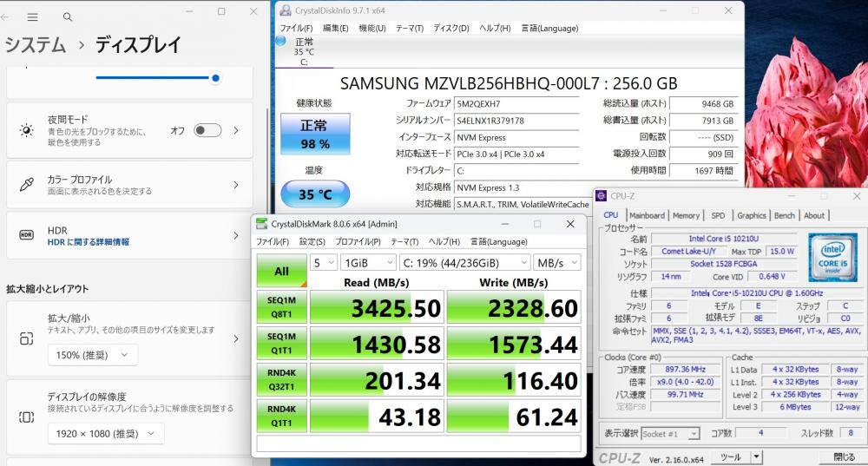This screenshot has height=466, width=868.
Task: Open the MB/s unit dropdown
Action: (557, 263)
